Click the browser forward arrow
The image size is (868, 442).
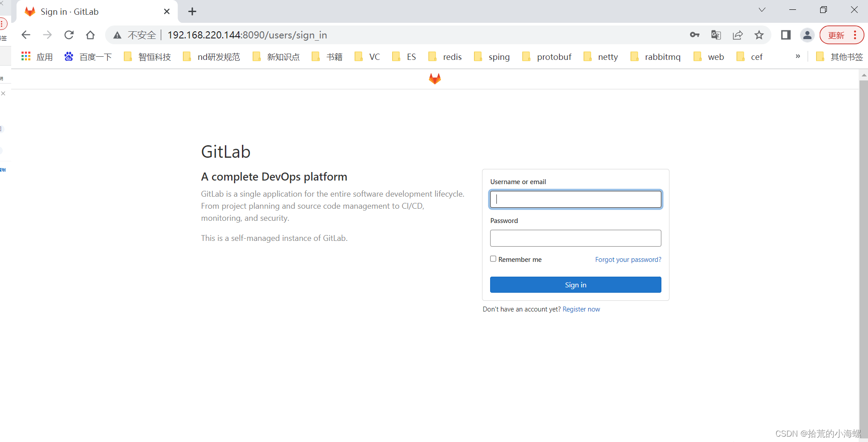(47, 35)
